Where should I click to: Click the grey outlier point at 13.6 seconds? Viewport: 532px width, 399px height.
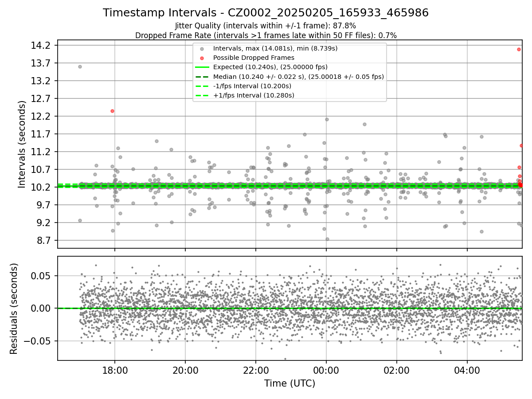pos(80,66)
